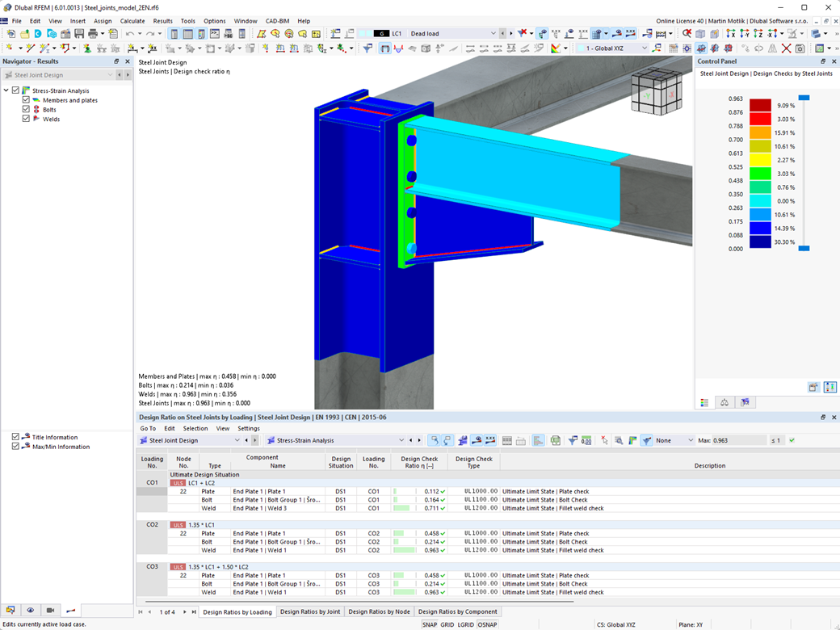Click the Excel export icon in the table toolbar

tap(556, 439)
